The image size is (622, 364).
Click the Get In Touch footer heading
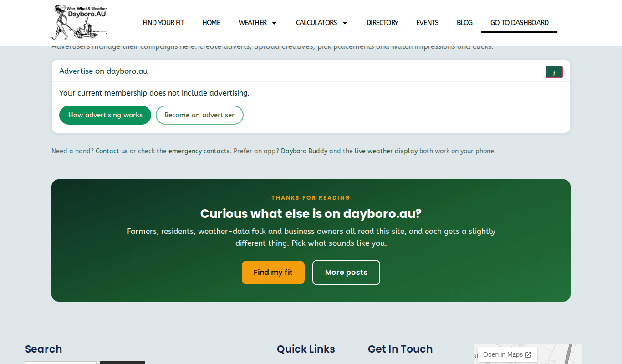400,349
